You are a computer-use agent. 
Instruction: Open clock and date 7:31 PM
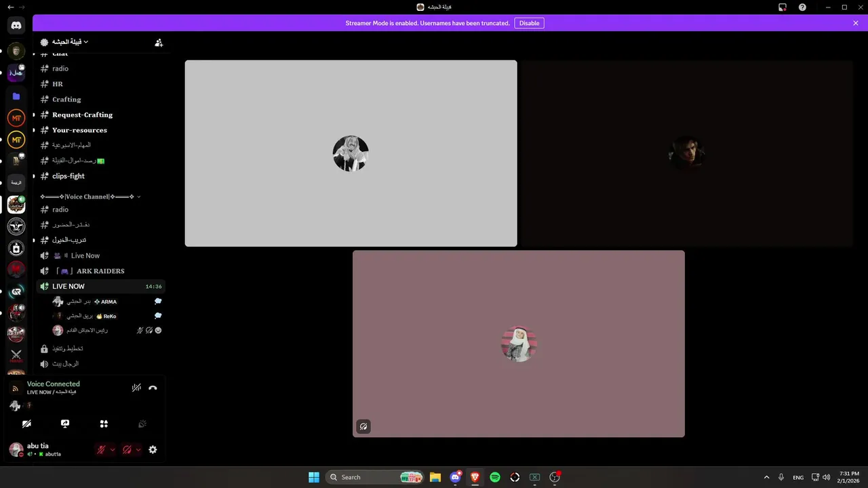(849, 477)
